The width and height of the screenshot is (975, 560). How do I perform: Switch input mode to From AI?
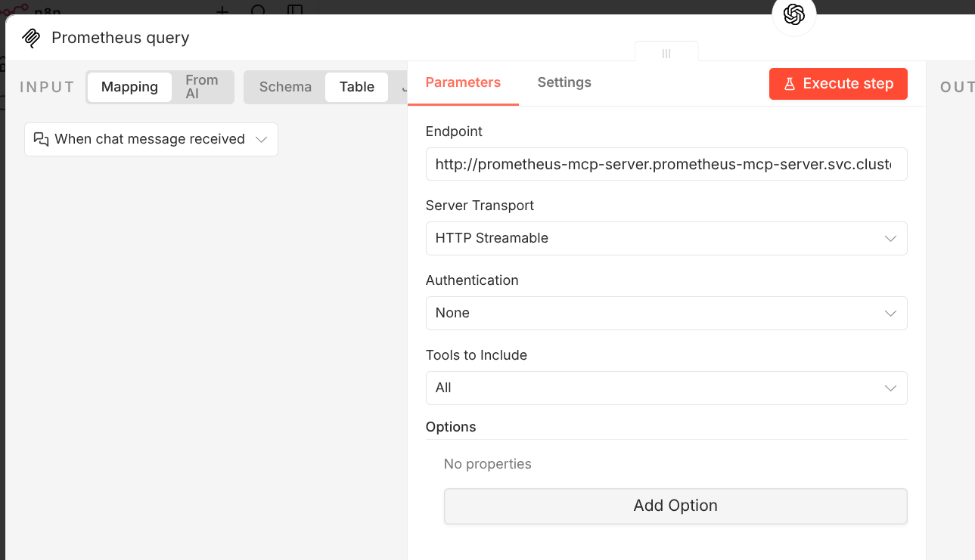coord(201,87)
